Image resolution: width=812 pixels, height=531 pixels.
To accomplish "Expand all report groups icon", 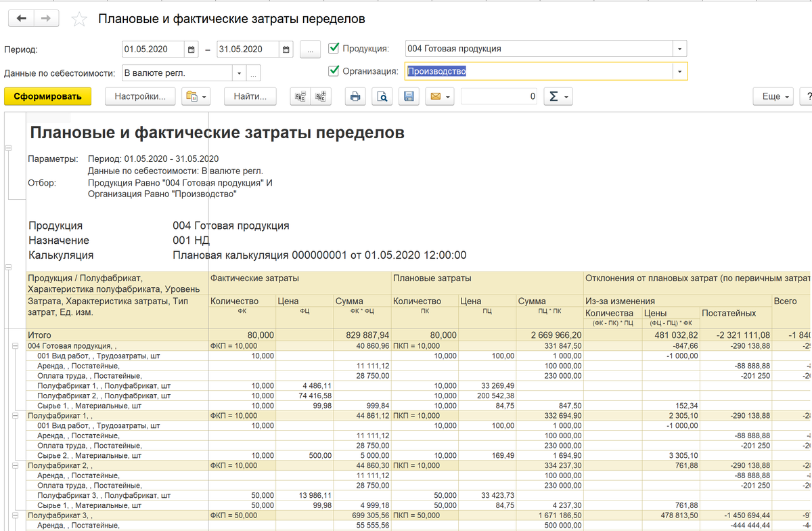I will coord(321,97).
